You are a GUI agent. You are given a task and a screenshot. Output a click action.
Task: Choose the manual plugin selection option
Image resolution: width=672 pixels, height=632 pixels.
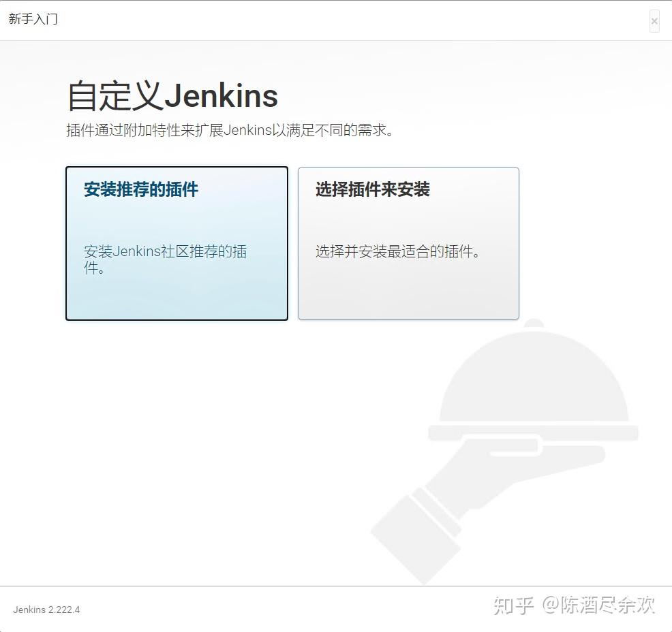point(408,243)
